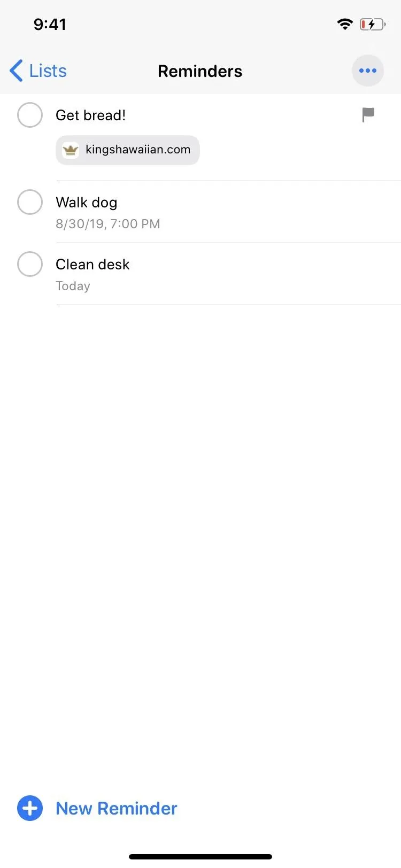Tap the Wi-Fi status icon

point(345,24)
